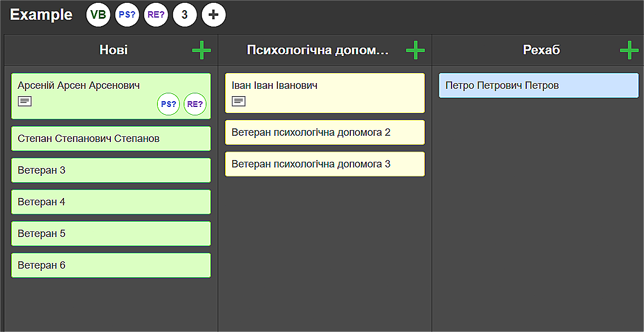This screenshot has height=332, width=644.
Task: Open the PS? filter icon in the header
Action: [x=127, y=15]
